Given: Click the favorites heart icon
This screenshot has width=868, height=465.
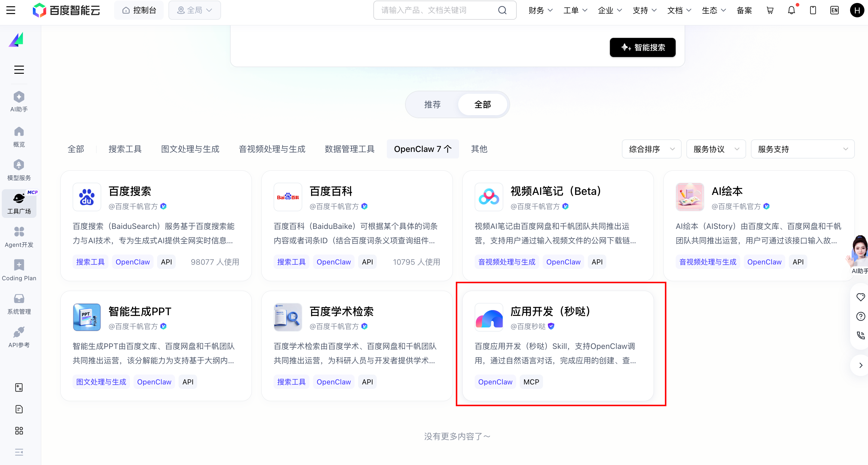Looking at the screenshot, I should pos(860,297).
